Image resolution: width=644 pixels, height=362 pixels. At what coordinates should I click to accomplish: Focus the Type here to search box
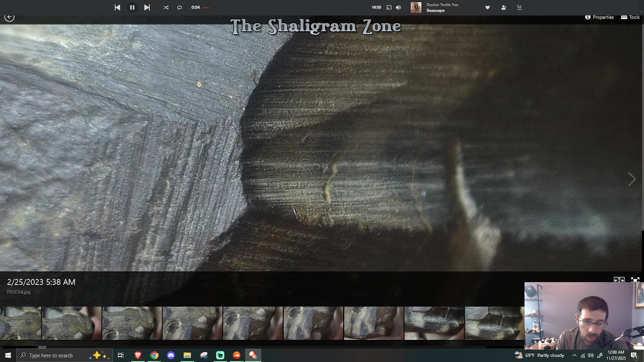click(64, 355)
